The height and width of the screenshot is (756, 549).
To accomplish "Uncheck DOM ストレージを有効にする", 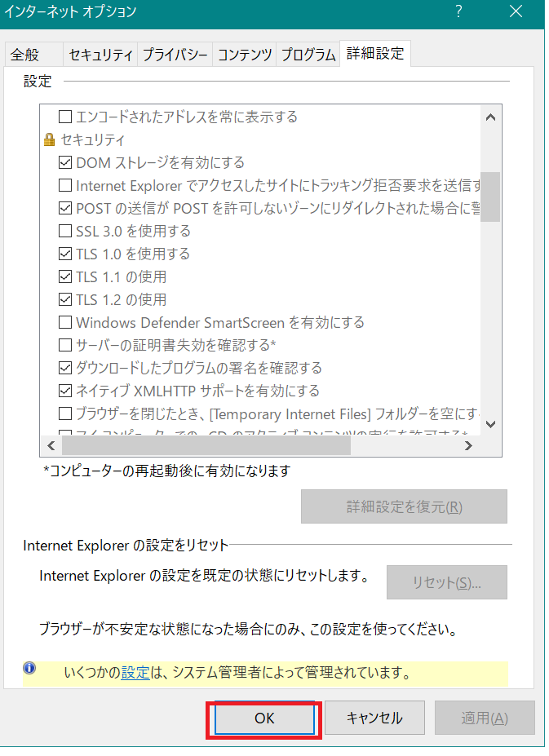I will pos(65,162).
